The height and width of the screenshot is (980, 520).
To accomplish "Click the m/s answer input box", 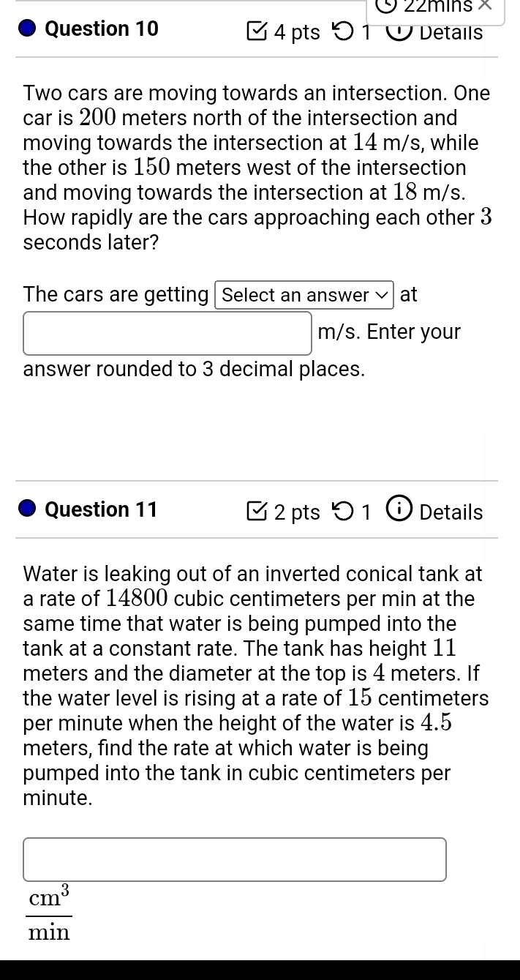I will pos(168,333).
